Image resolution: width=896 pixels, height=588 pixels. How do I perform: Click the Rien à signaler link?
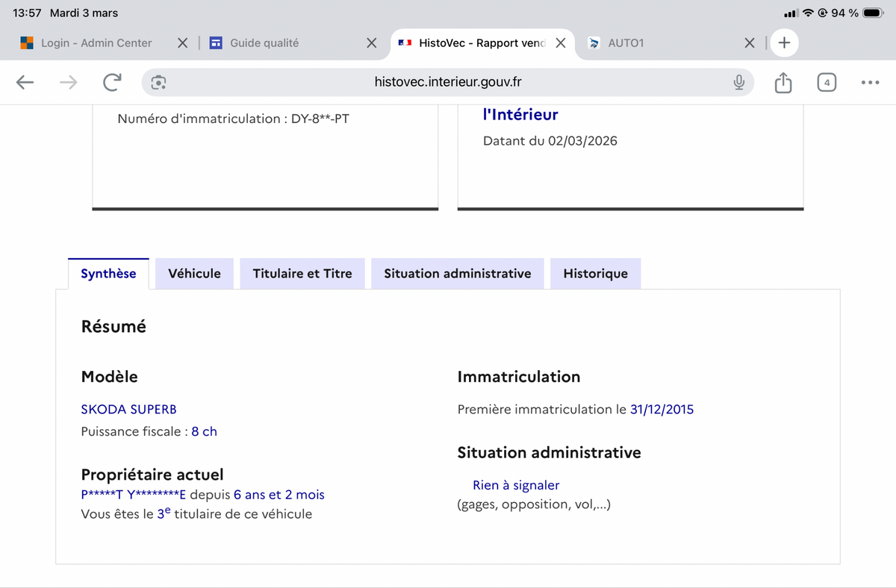pyautogui.click(x=516, y=485)
